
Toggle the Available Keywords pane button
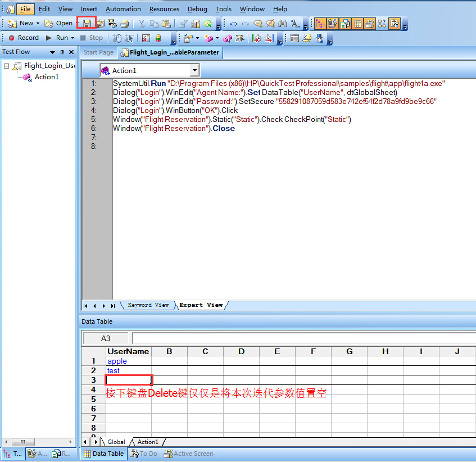click(333, 24)
